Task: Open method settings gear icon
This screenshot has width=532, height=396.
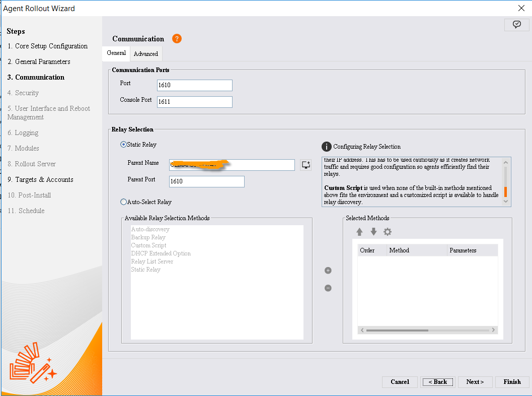Action: 388,232
